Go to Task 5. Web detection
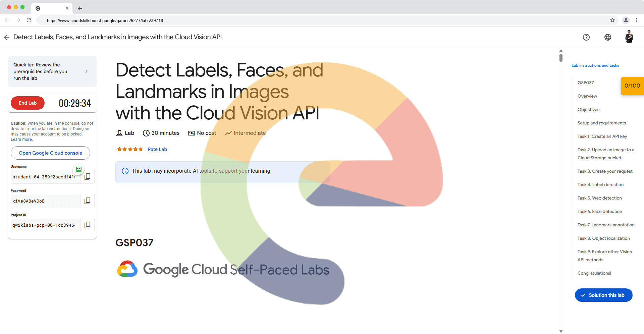The width and height of the screenshot is (644, 334). click(600, 198)
